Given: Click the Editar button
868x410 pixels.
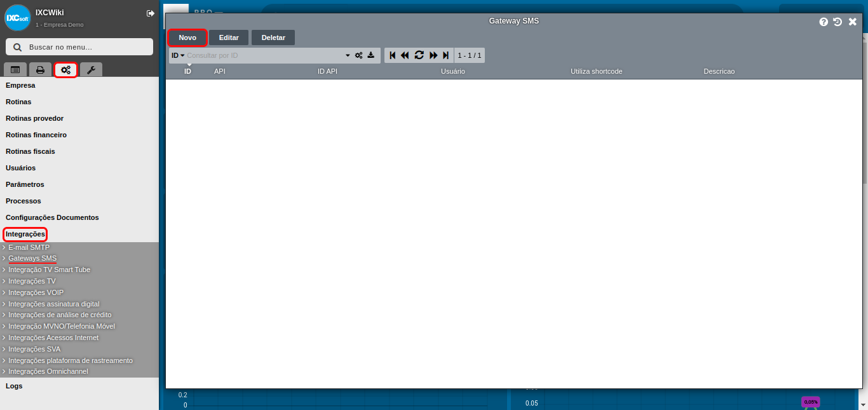Looking at the screenshot, I should [229, 38].
